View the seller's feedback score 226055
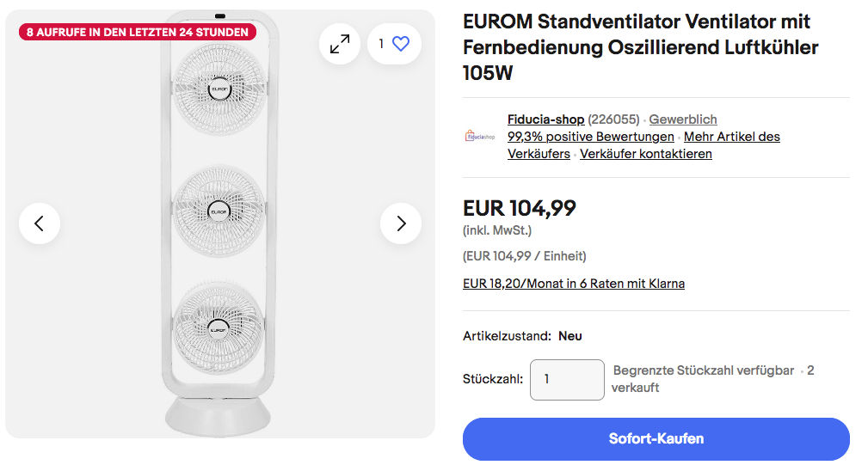This screenshot has height=465, width=868. tap(613, 119)
